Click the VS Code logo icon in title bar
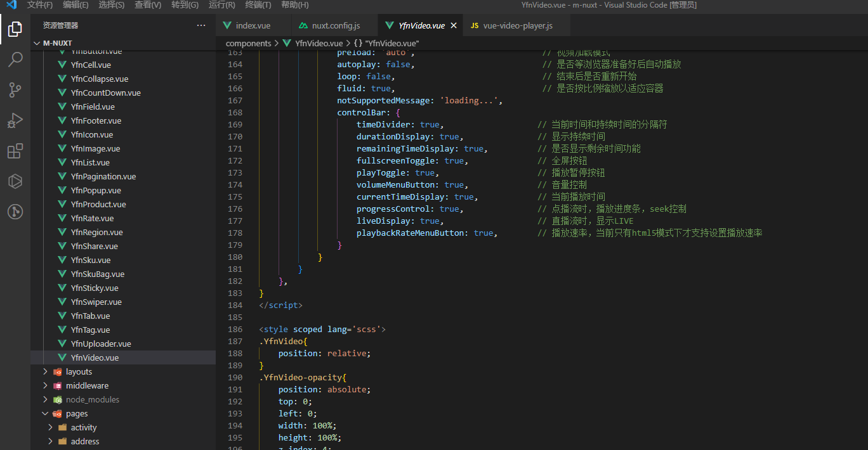Screen dimensions: 868x450 click(11, 5)
